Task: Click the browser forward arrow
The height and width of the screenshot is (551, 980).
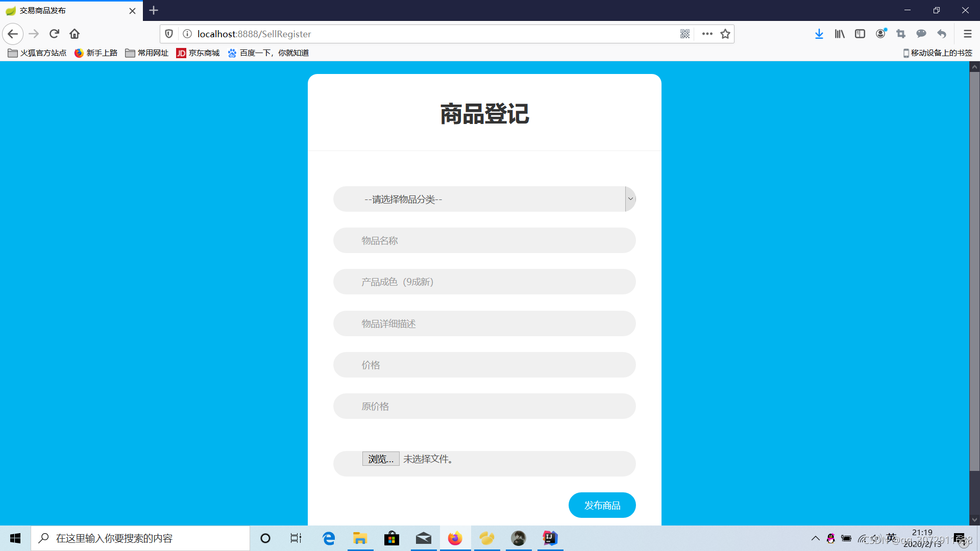Action: 34,34
